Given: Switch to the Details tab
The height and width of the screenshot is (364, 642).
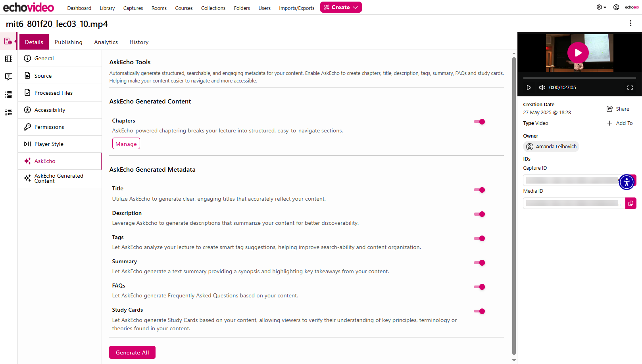Looking at the screenshot, I should 34,42.
